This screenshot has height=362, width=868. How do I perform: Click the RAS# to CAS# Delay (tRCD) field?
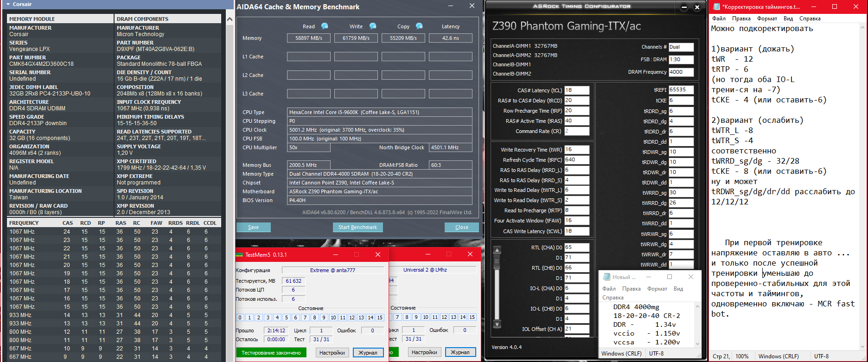577,100
